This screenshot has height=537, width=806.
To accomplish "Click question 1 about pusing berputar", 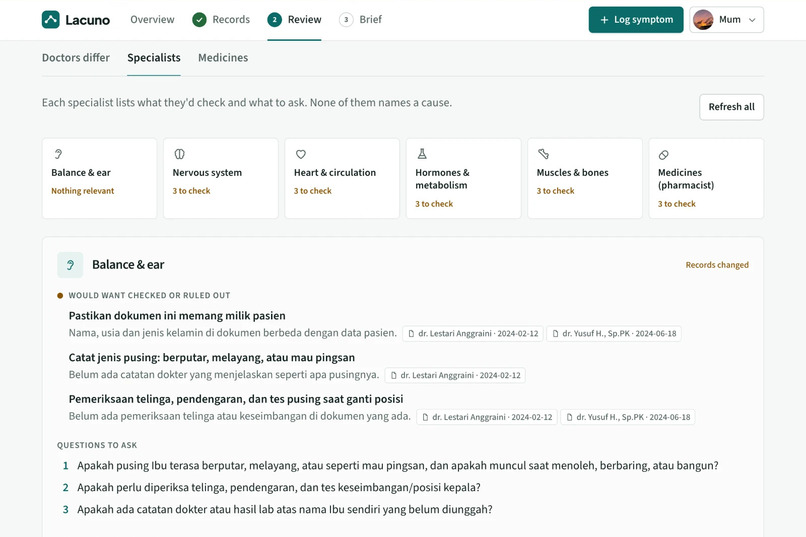I will tap(398, 466).
